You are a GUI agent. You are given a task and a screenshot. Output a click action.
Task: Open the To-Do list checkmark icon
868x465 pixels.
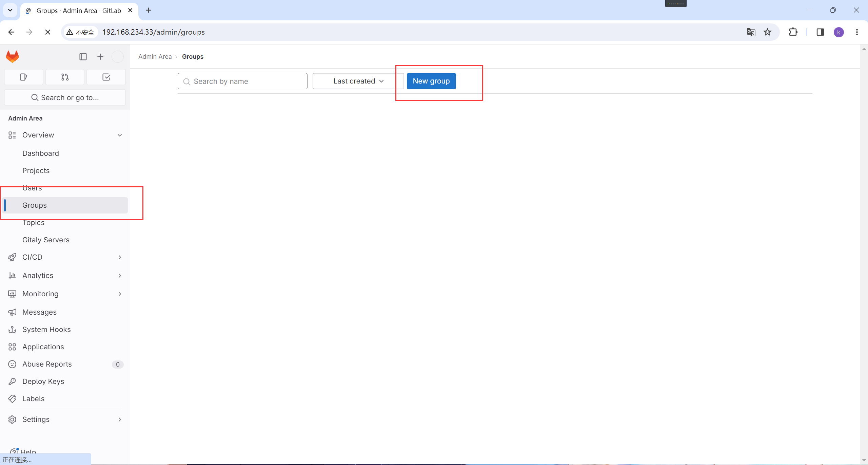click(106, 77)
